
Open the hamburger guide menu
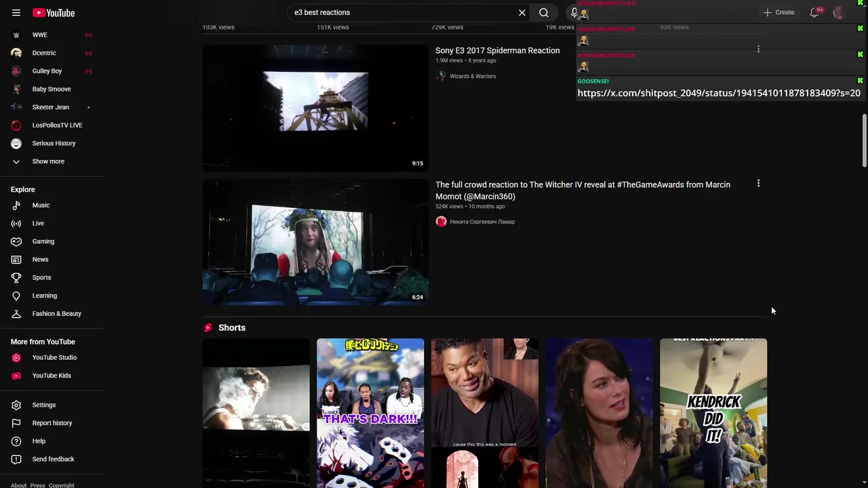(x=16, y=13)
